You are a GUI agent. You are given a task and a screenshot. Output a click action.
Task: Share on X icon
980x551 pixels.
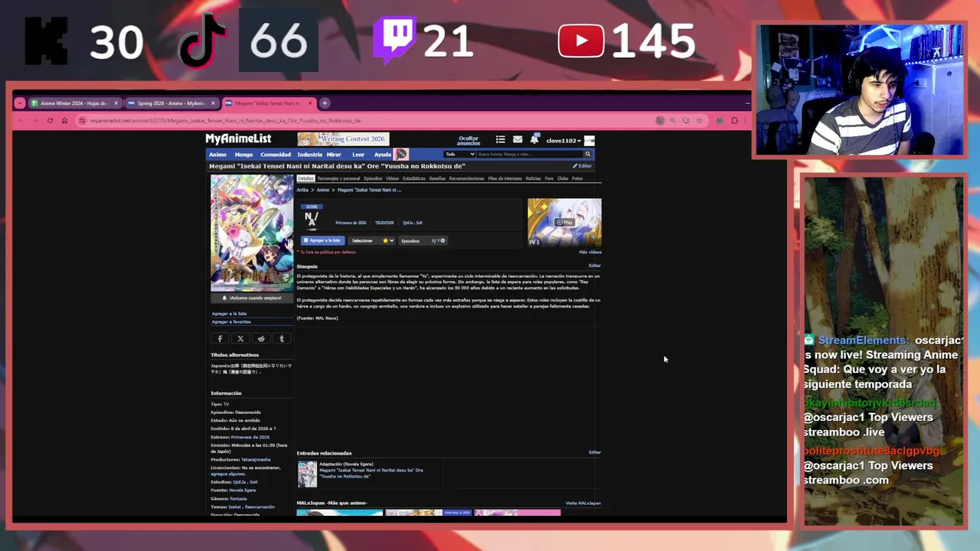click(x=240, y=338)
